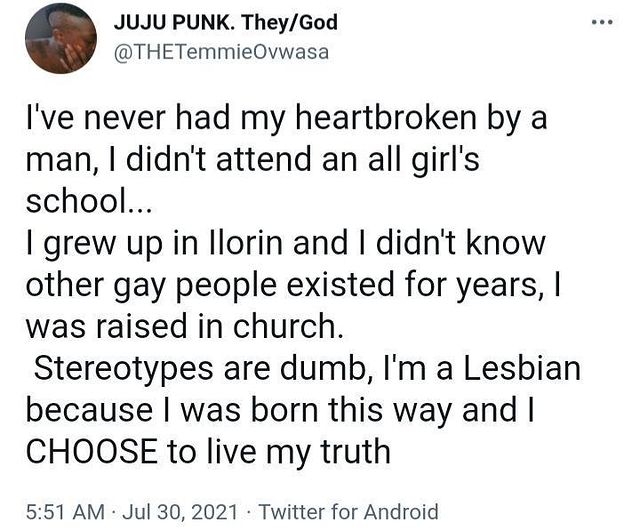This screenshot has height=531, width=640.
Task: Select the word attend in the second line
Action: point(263,159)
